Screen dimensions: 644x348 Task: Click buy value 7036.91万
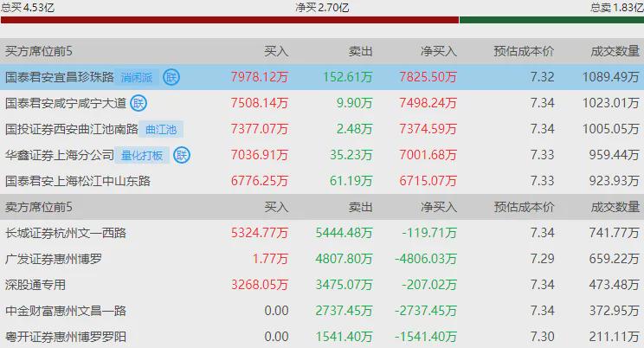259,155
